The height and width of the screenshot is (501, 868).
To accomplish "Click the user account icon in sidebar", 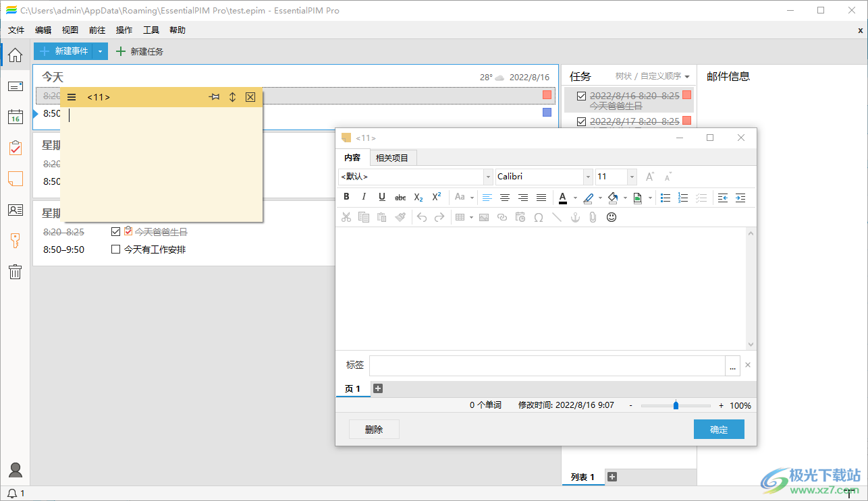I will point(15,470).
